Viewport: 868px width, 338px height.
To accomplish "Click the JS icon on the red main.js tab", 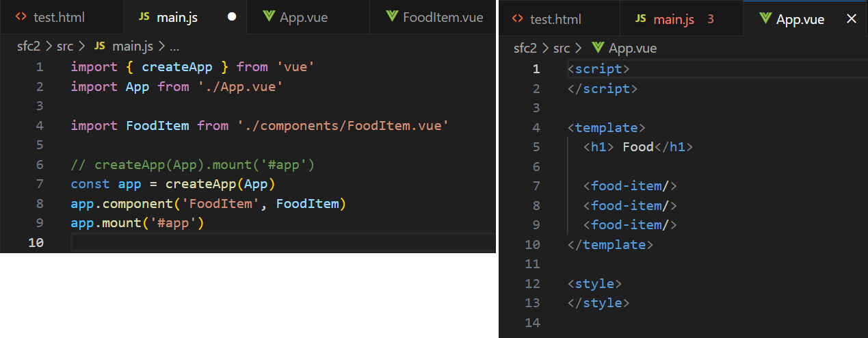I will pos(640,19).
